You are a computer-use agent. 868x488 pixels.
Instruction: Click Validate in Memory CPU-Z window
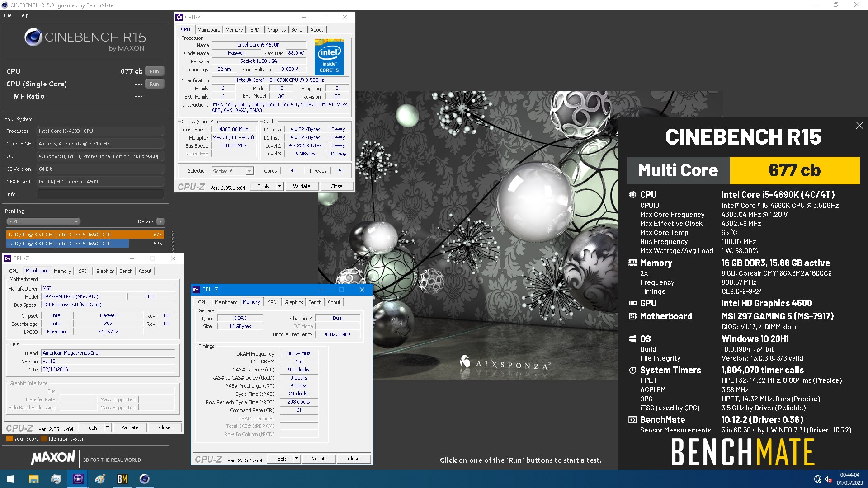(x=319, y=459)
